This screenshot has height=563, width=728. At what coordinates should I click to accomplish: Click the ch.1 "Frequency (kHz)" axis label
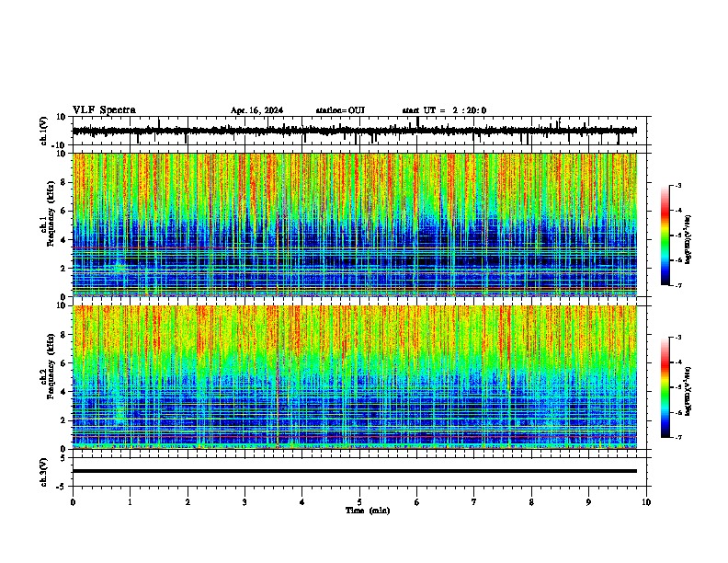point(51,214)
